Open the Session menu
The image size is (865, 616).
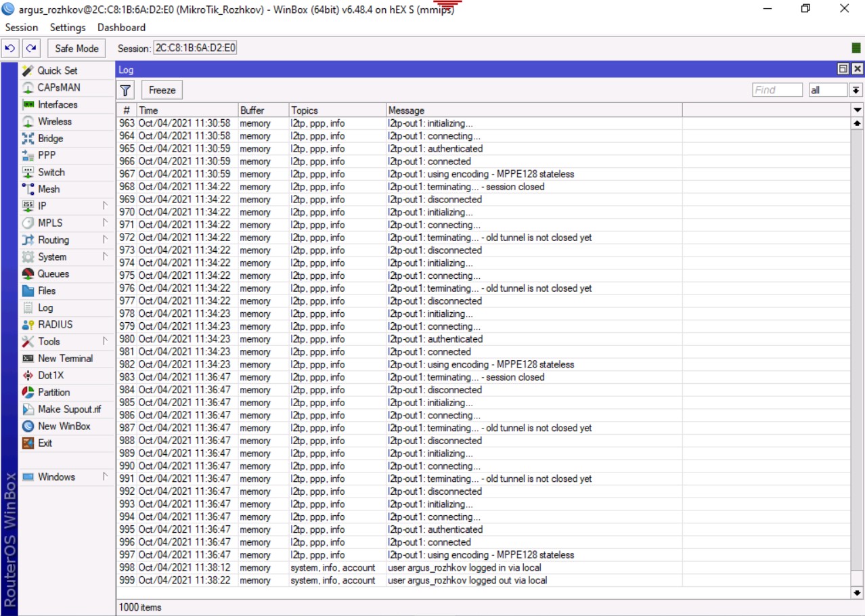click(22, 28)
